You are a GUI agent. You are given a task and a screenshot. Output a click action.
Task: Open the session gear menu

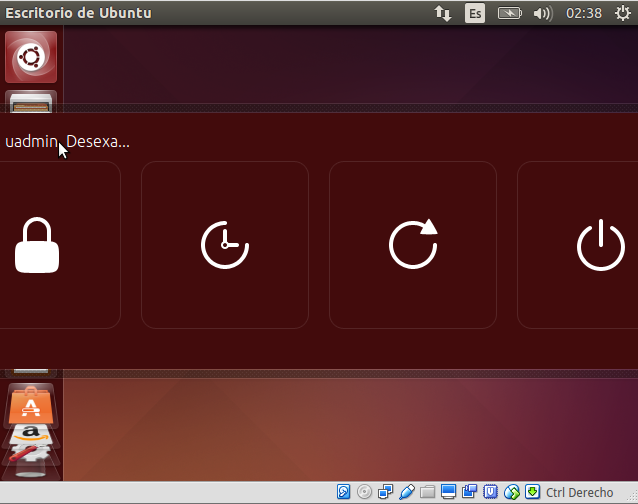(623, 13)
